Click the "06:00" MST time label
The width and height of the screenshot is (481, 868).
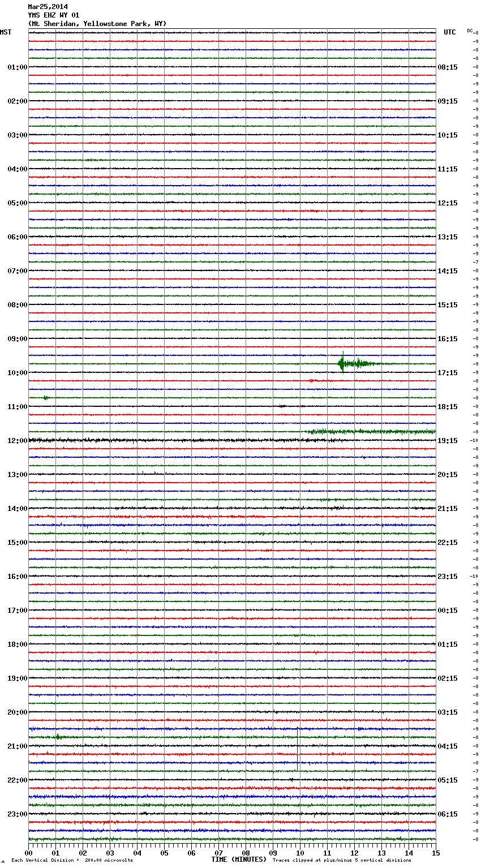[x=18, y=237]
